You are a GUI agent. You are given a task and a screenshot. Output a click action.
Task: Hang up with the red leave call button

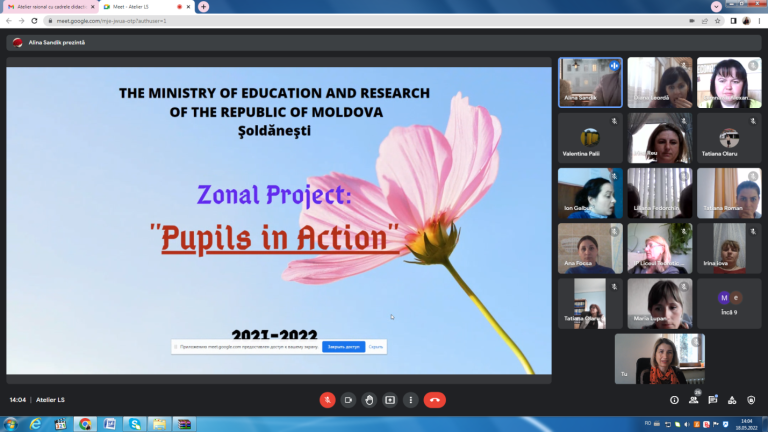[x=434, y=400]
